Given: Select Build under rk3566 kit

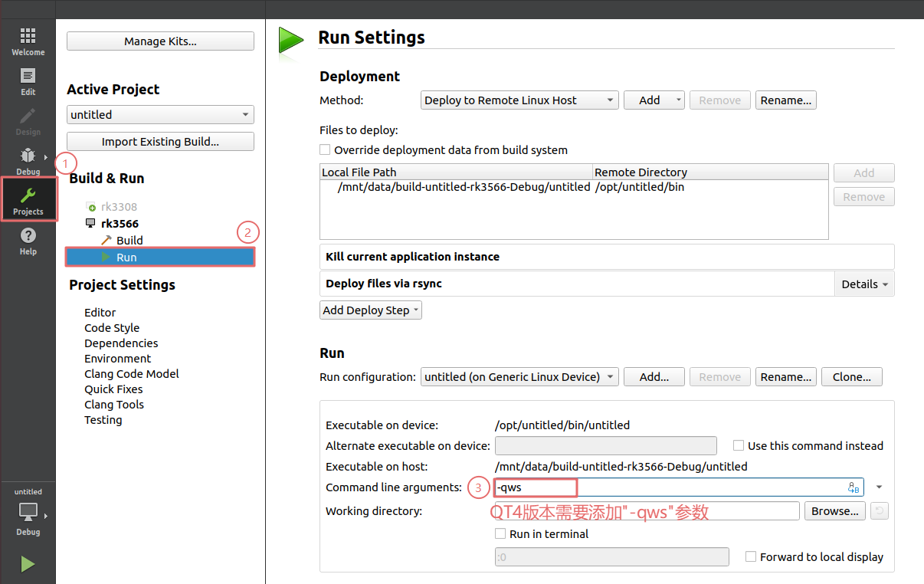Looking at the screenshot, I should pos(129,241).
